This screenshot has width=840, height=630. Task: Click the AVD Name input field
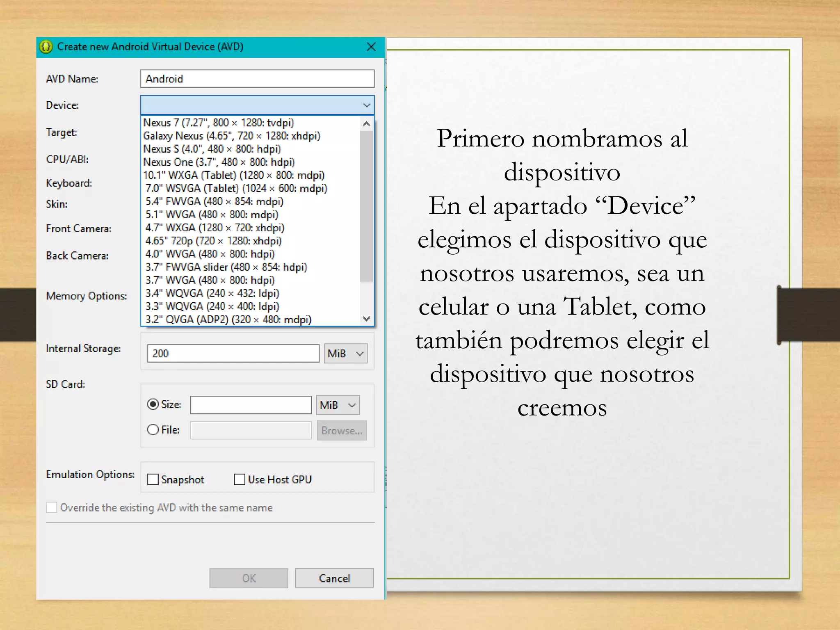tap(257, 79)
